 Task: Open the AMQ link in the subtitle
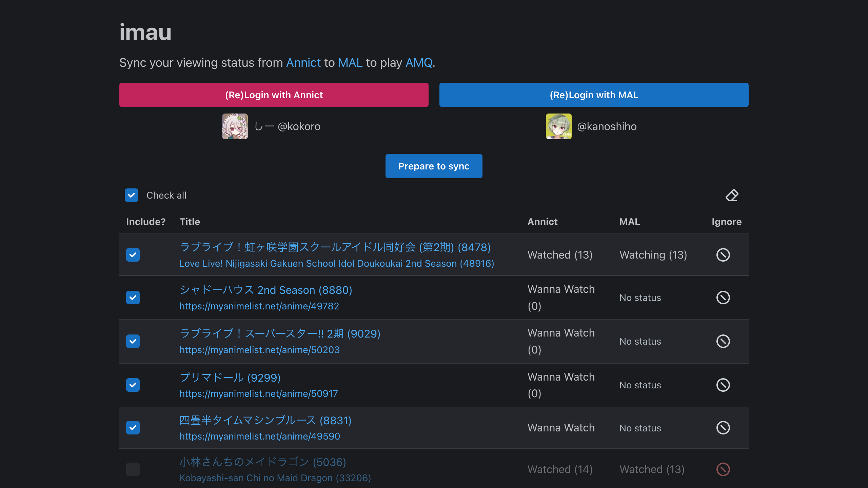tap(419, 62)
